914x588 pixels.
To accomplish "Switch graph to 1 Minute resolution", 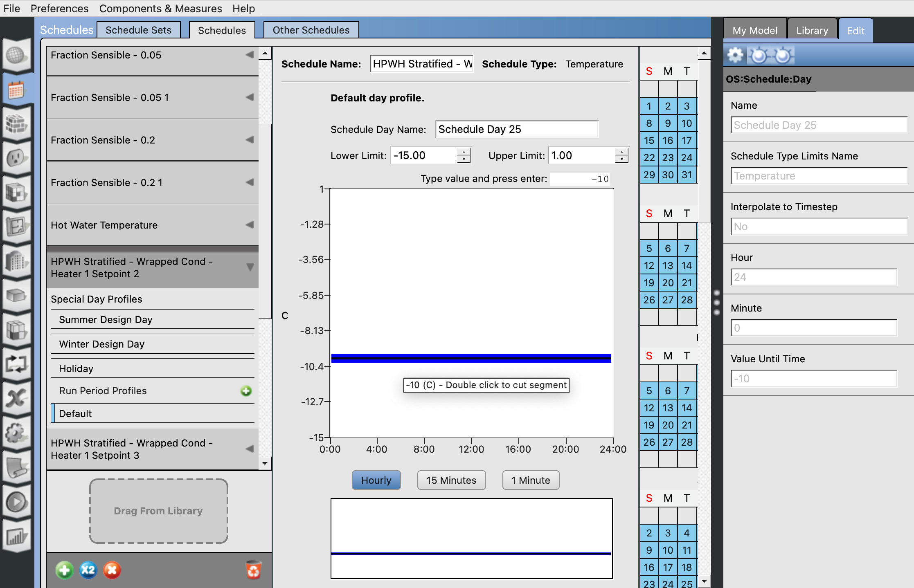I will coord(531,480).
